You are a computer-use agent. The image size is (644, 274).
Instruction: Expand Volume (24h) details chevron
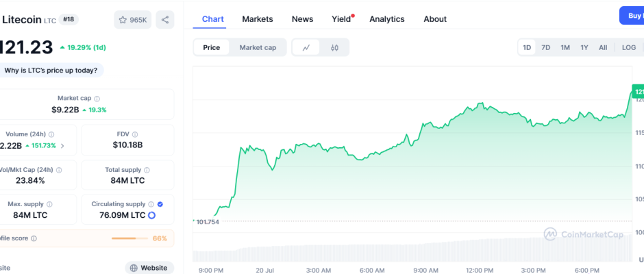[x=62, y=145]
